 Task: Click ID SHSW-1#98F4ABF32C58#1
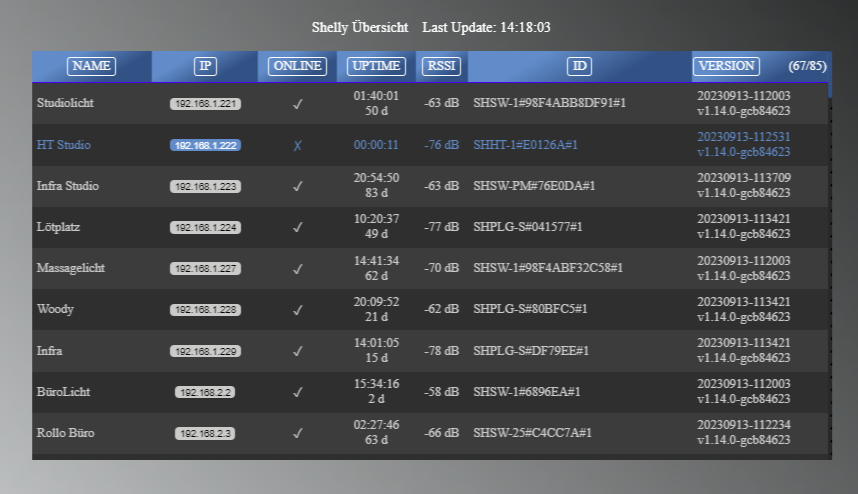pyautogui.click(x=548, y=268)
